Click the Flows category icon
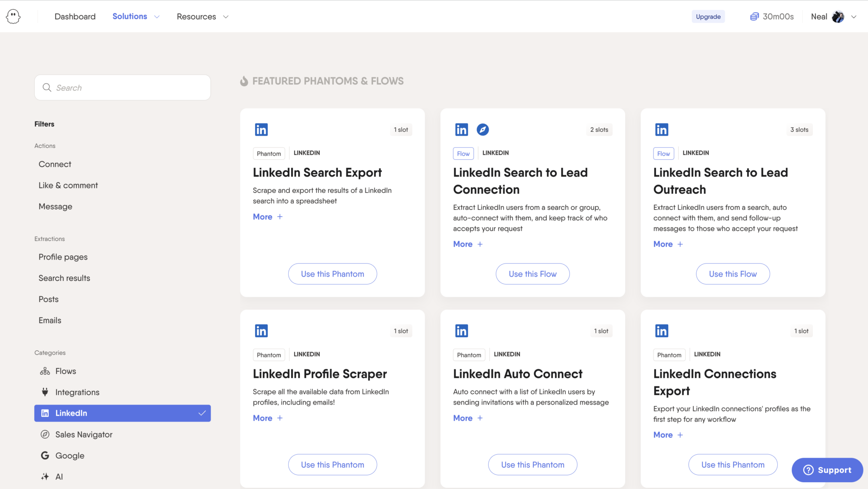Image resolution: width=868 pixels, height=489 pixels. [x=45, y=371]
